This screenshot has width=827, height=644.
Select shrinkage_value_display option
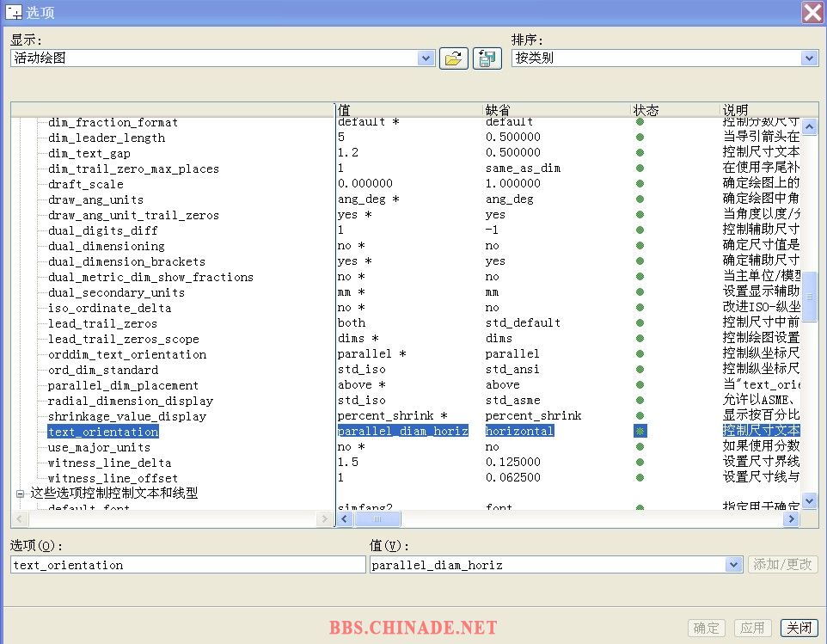pos(127,417)
